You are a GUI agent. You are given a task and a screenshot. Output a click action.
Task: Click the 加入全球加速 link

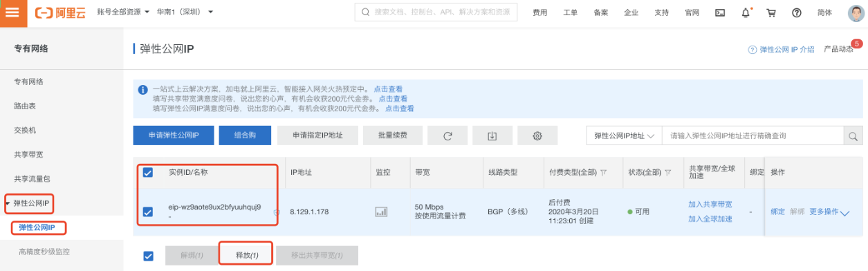pos(710,219)
